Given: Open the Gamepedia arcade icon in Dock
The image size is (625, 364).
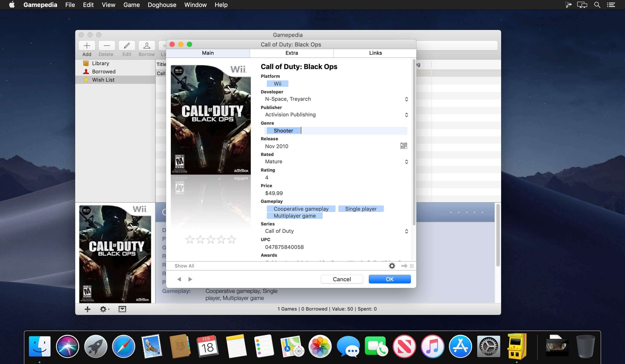Looking at the screenshot, I should [x=517, y=346].
